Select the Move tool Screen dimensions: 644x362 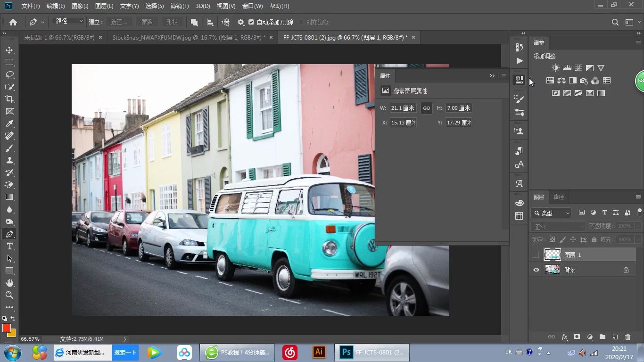(9, 50)
